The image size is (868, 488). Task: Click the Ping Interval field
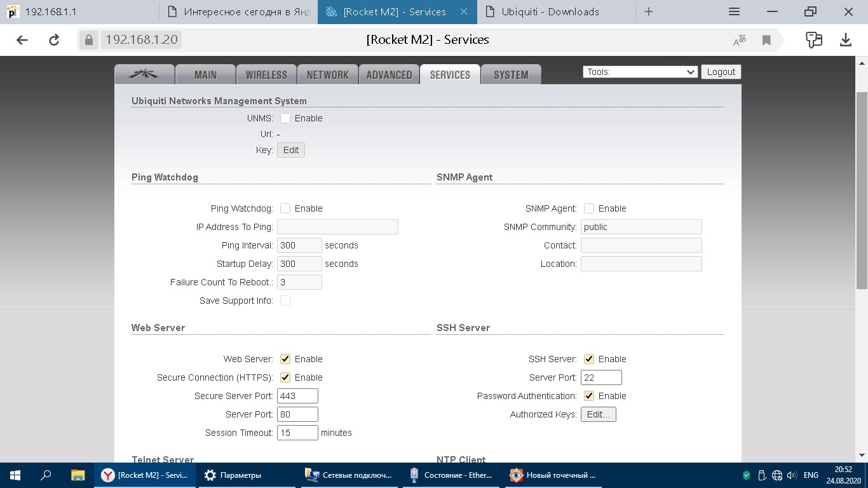click(x=299, y=245)
